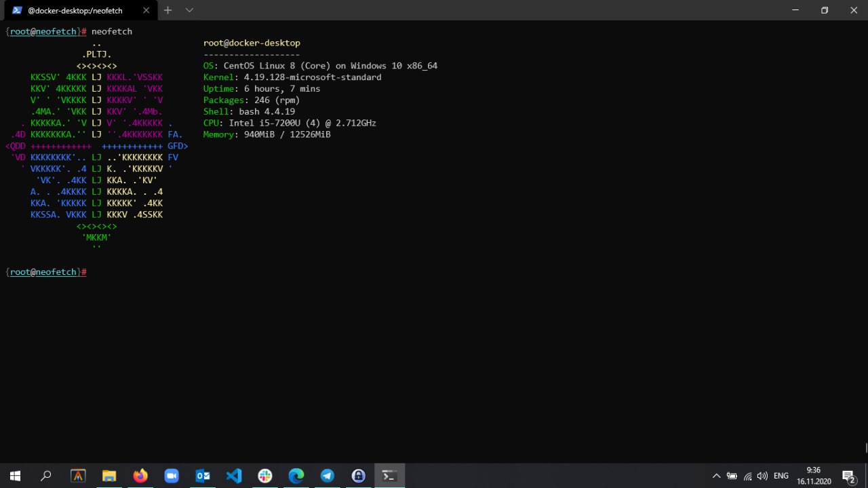Close the @docker-desktop:/neofetch tab
This screenshot has height=488, width=868.
click(146, 10)
